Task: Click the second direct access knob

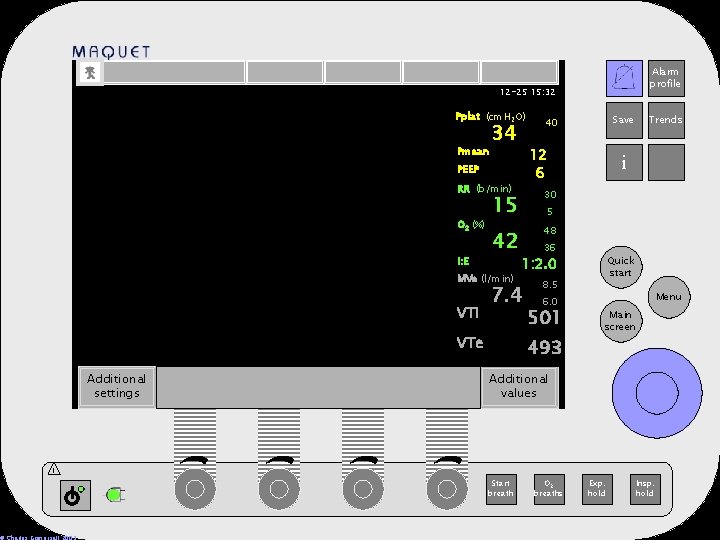Action: tap(279, 489)
